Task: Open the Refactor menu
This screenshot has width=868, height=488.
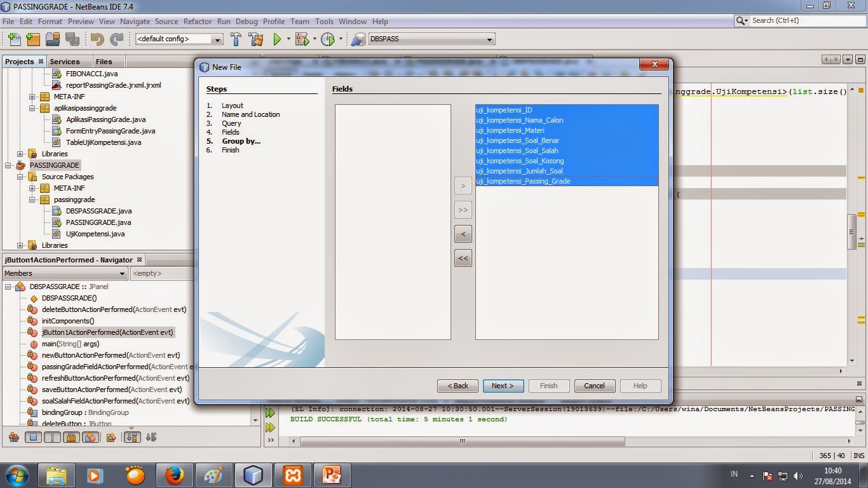Action: click(x=198, y=21)
